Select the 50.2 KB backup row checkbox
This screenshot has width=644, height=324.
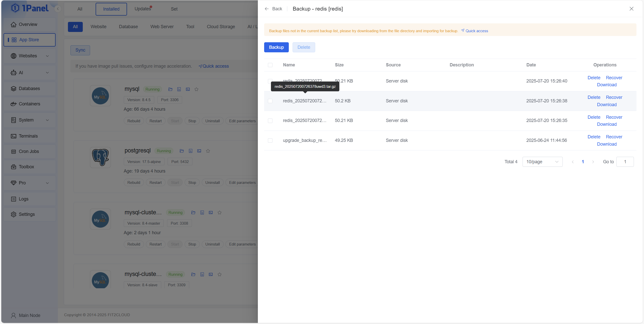(270, 101)
